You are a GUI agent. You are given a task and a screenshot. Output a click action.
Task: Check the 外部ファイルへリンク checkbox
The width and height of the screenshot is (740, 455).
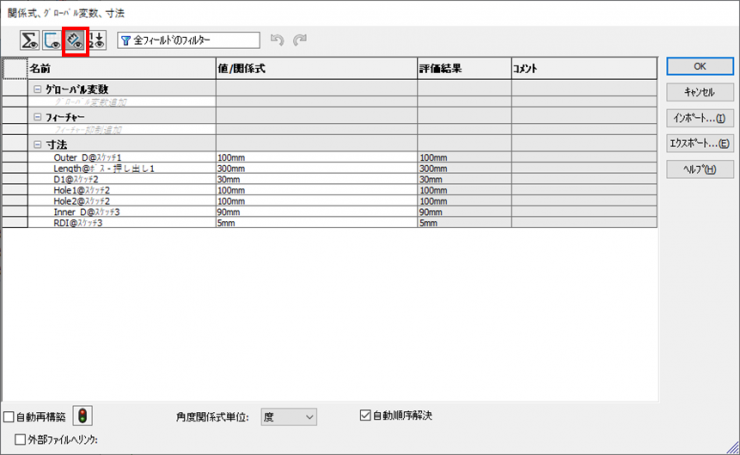21,439
